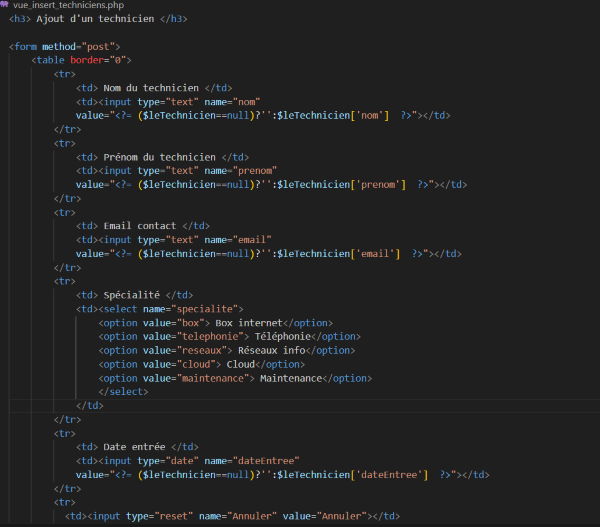This screenshot has height=527, width=600.
Task: Click the closing </select> tag
Action: point(123,392)
